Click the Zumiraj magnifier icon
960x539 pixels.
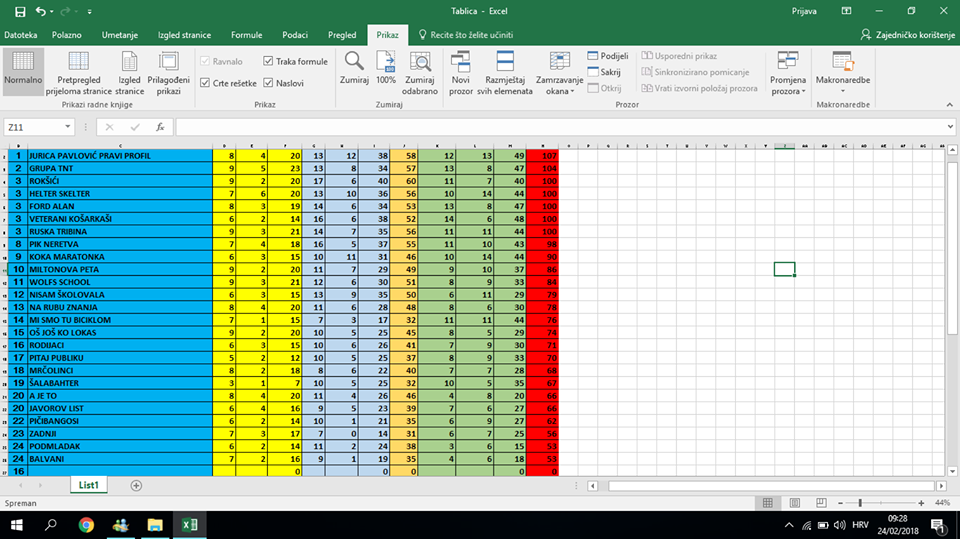pos(354,62)
